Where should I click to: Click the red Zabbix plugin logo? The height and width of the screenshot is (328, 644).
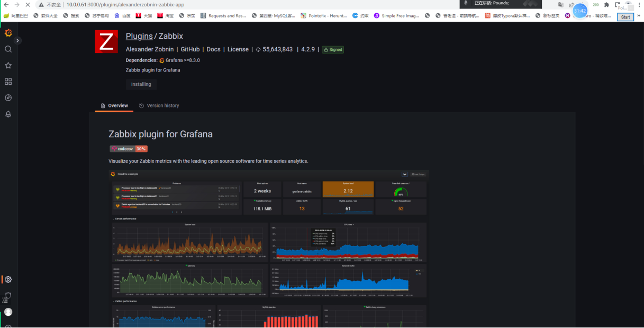[106, 41]
